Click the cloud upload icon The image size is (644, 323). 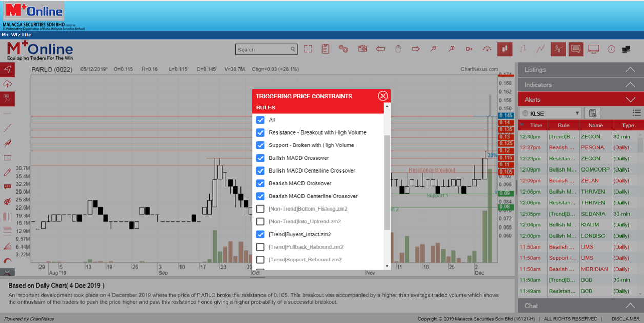click(7, 84)
